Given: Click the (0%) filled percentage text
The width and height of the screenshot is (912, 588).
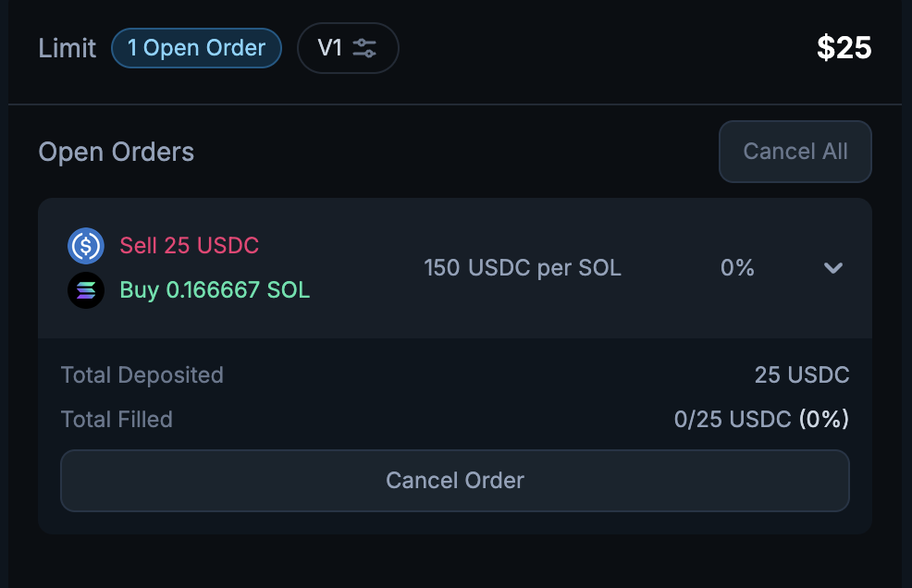Looking at the screenshot, I should coord(824,420).
